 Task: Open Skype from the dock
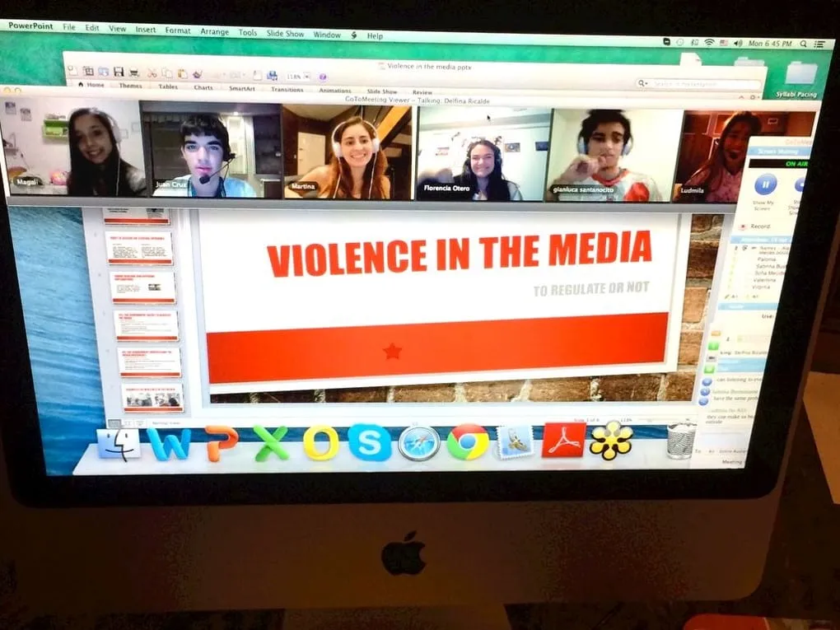pos(369,442)
